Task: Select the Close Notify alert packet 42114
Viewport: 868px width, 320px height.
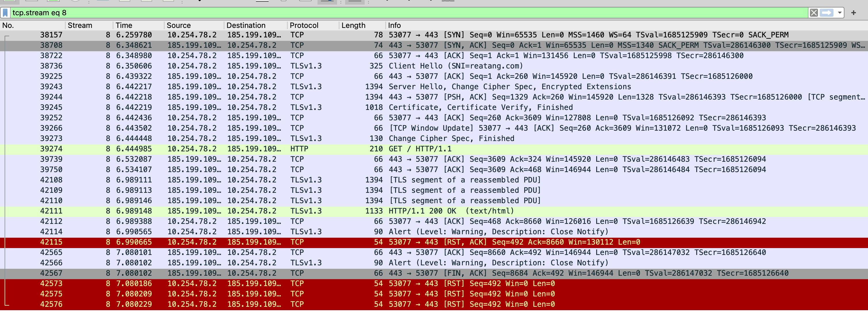Action: (x=434, y=232)
